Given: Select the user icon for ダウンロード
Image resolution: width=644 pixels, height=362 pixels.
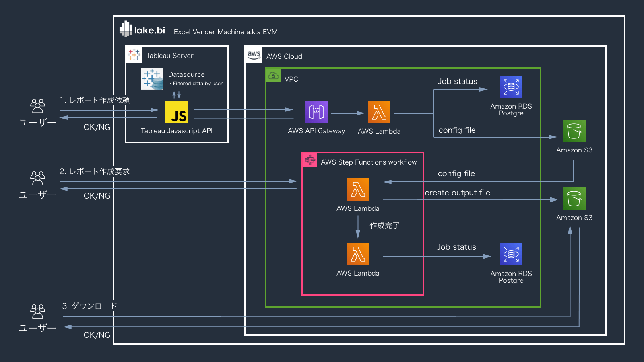Looking at the screenshot, I should coord(38,311).
